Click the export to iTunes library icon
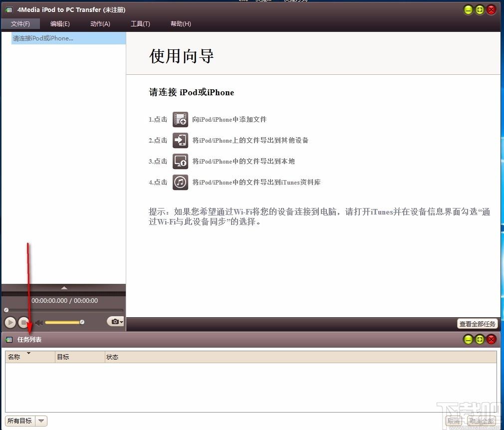504x430 pixels. click(180, 182)
